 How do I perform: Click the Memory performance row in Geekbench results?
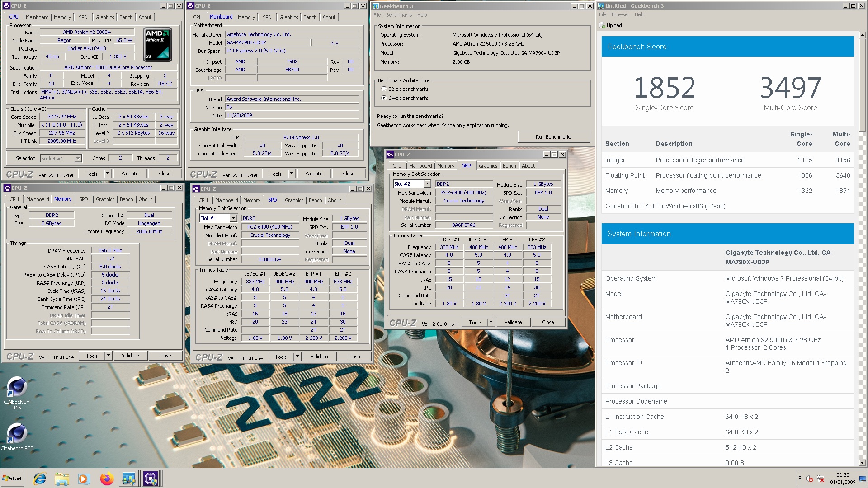point(727,191)
